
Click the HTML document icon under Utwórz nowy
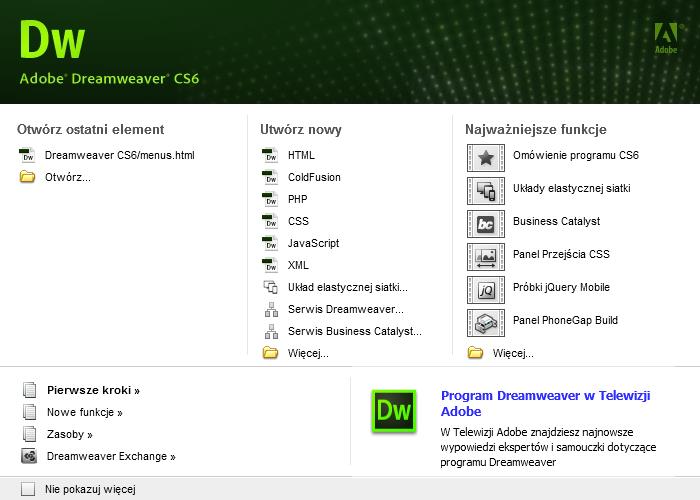(x=270, y=155)
